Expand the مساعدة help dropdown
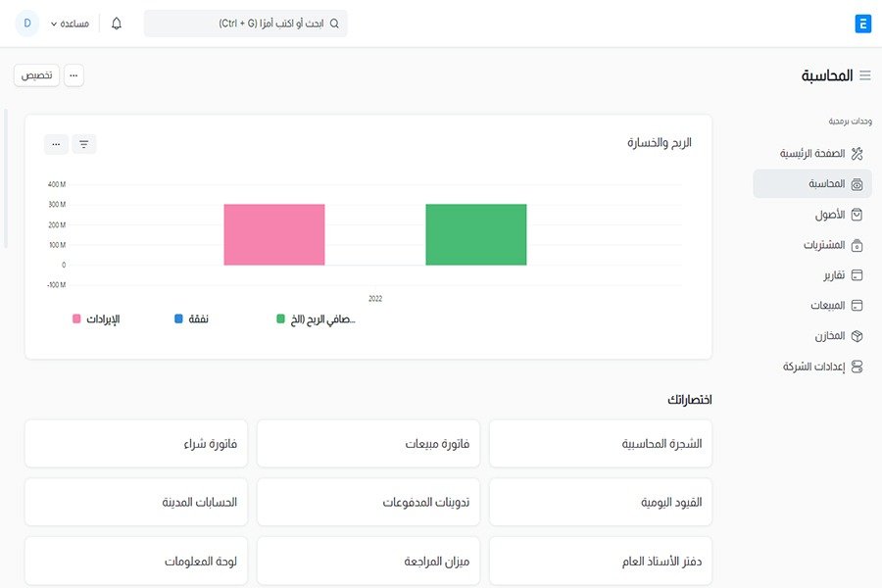 [x=69, y=24]
